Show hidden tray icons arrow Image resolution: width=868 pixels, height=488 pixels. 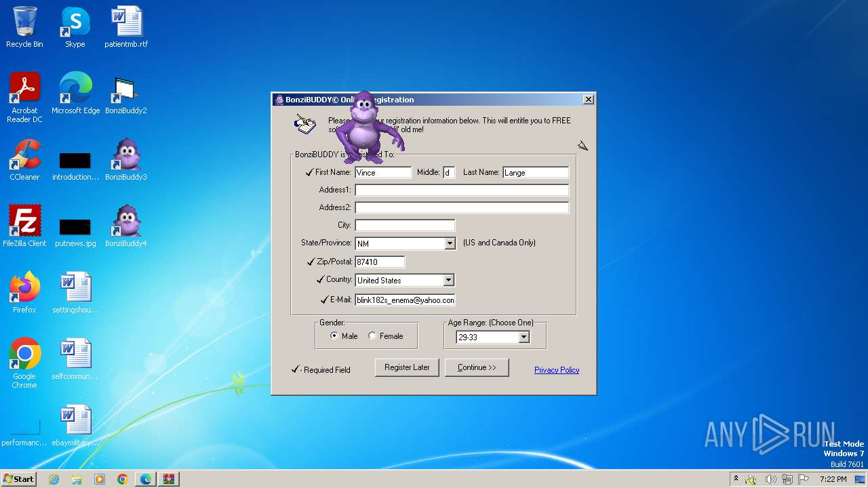(x=736, y=479)
